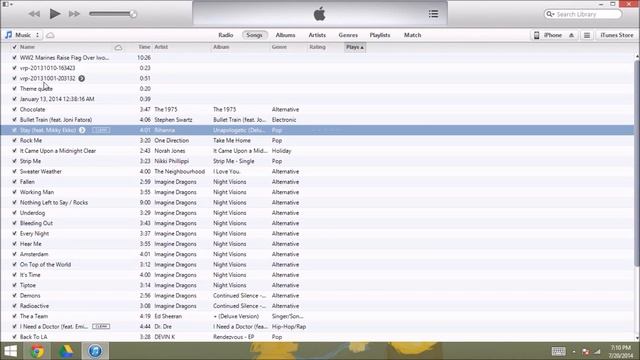Uncheck the Demons song checkbox
Viewport: 640px width, 360px height.
pos(14,296)
